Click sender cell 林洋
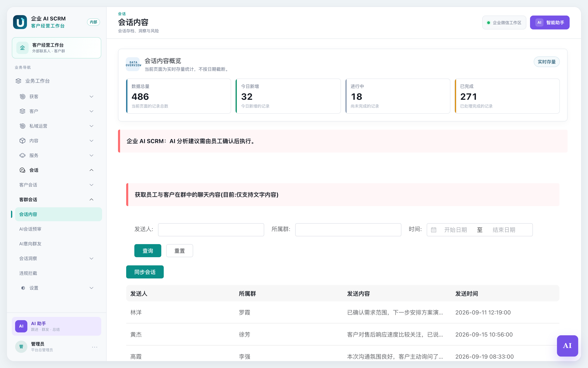 click(136, 312)
